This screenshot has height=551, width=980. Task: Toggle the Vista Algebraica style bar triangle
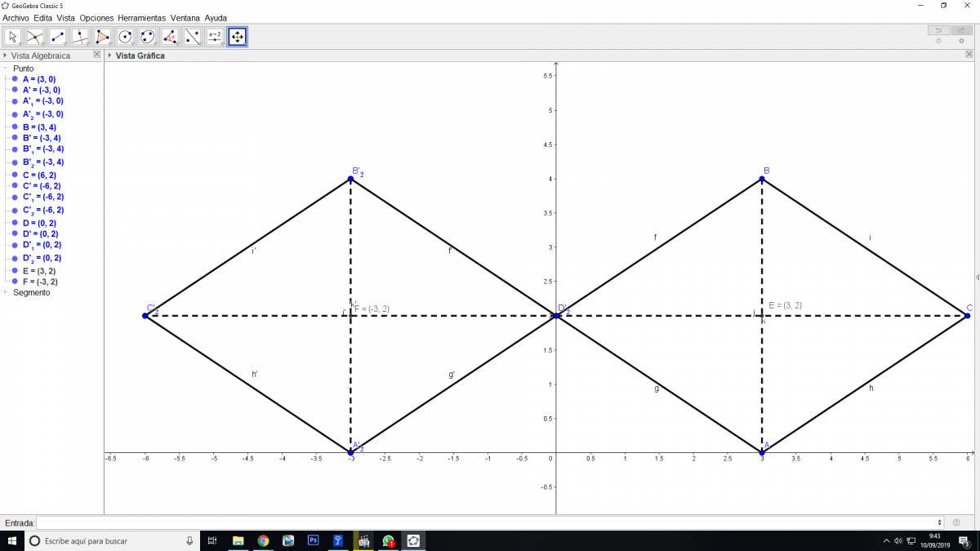pyautogui.click(x=5, y=56)
